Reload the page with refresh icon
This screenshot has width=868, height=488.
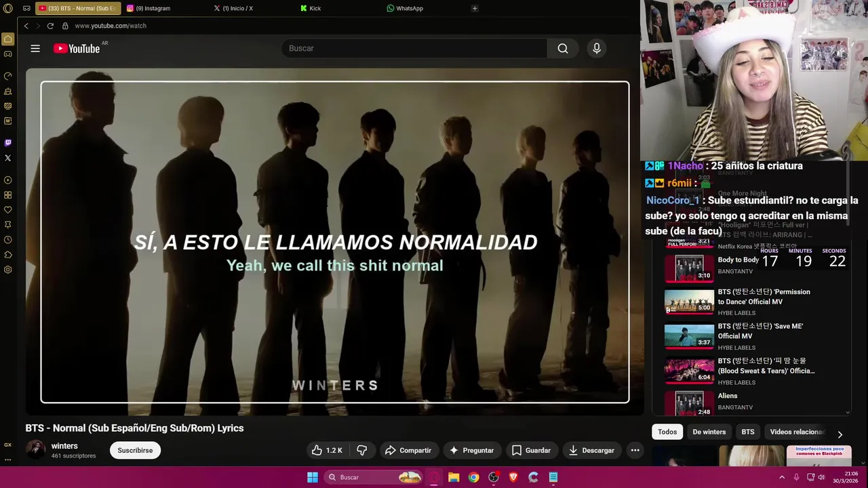click(x=50, y=26)
